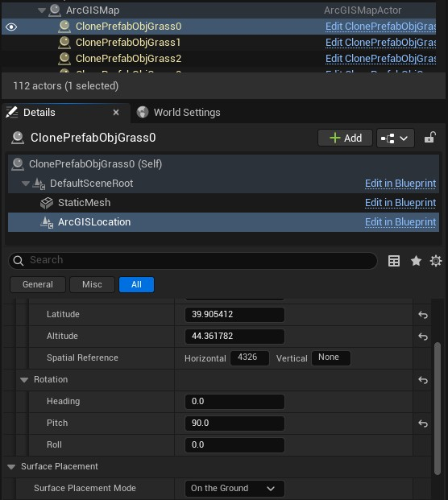Open Details settings gear menu

click(436, 261)
